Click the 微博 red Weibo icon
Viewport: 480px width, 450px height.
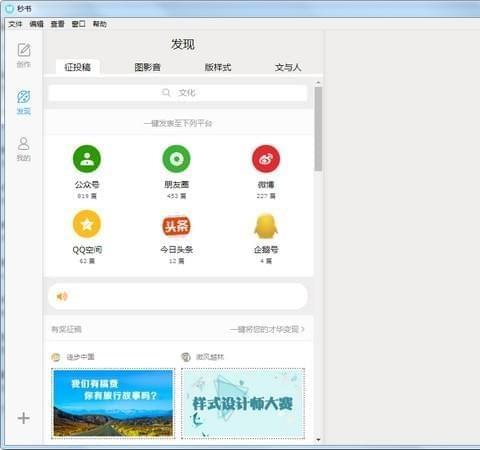click(266, 159)
